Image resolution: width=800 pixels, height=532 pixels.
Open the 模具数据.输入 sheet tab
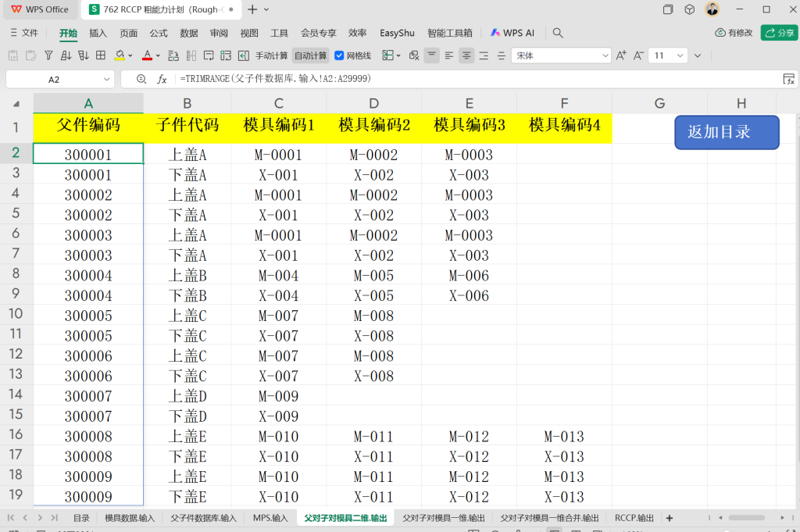130,518
